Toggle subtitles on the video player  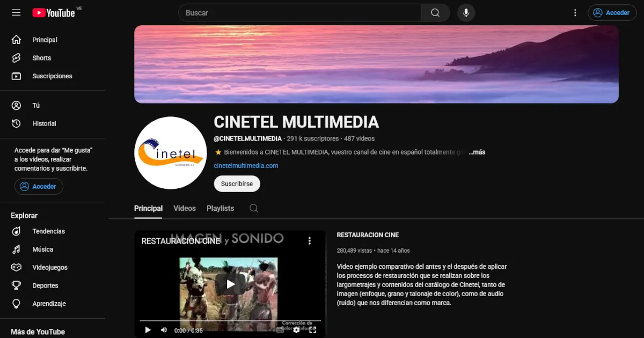click(280, 330)
